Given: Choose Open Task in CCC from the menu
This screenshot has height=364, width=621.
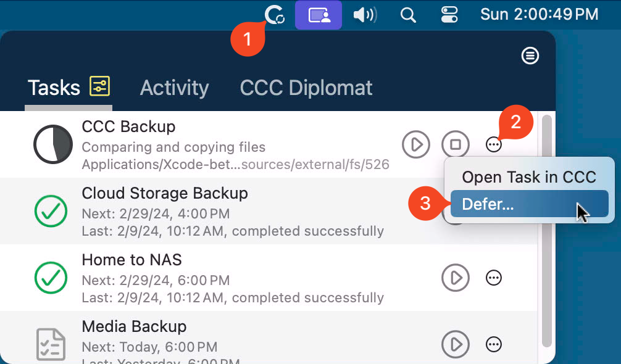Looking at the screenshot, I should pos(529,177).
